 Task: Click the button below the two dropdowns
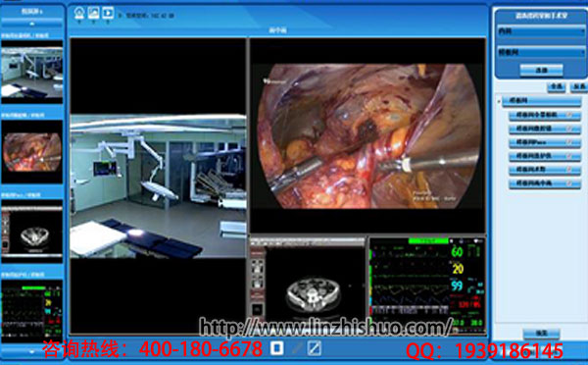541,71
